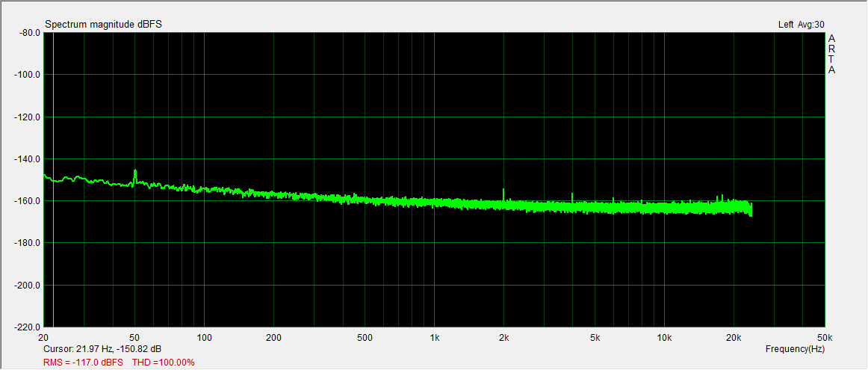Click the 1k x-axis frequency label
Viewport: 868px width, 370px height.
click(x=434, y=338)
